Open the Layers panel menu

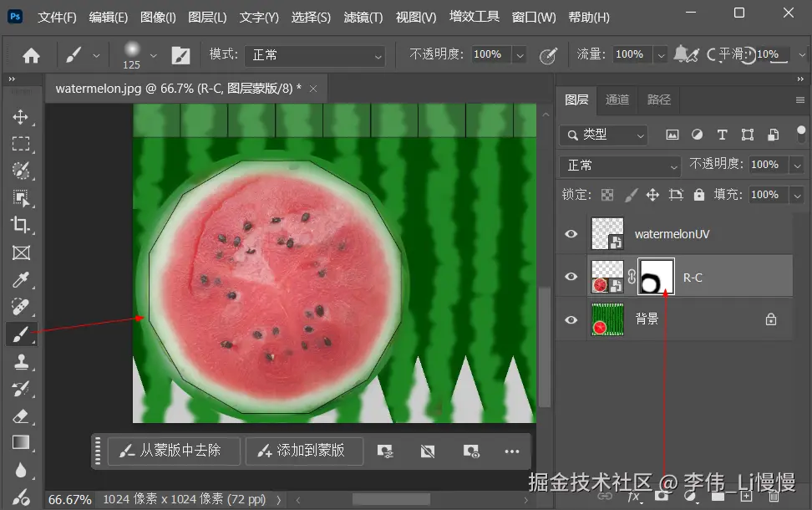pos(800,99)
